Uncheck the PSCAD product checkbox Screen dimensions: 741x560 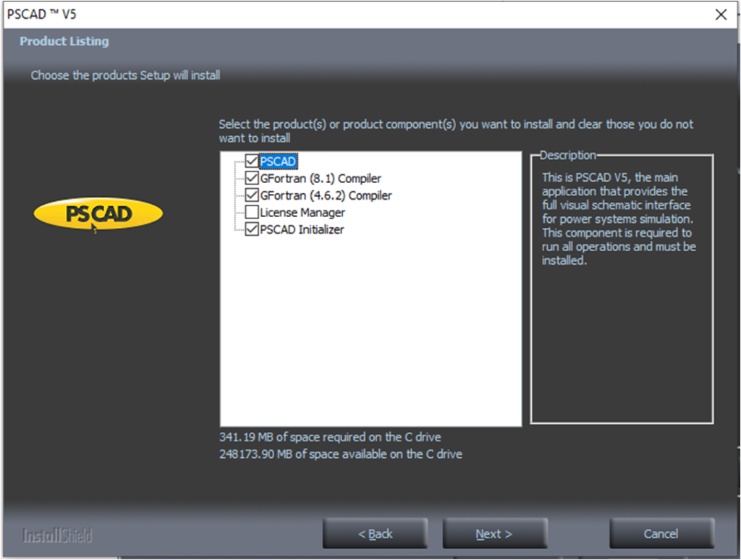(x=252, y=161)
